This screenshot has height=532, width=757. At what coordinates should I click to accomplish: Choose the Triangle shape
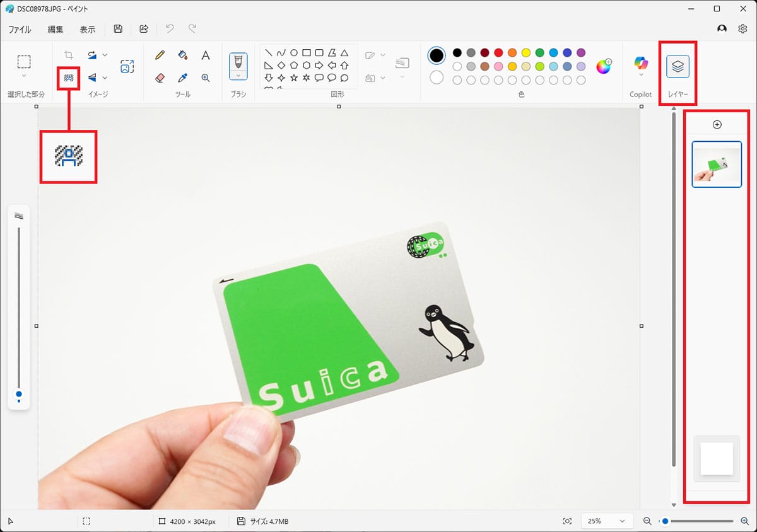coord(344,53)
